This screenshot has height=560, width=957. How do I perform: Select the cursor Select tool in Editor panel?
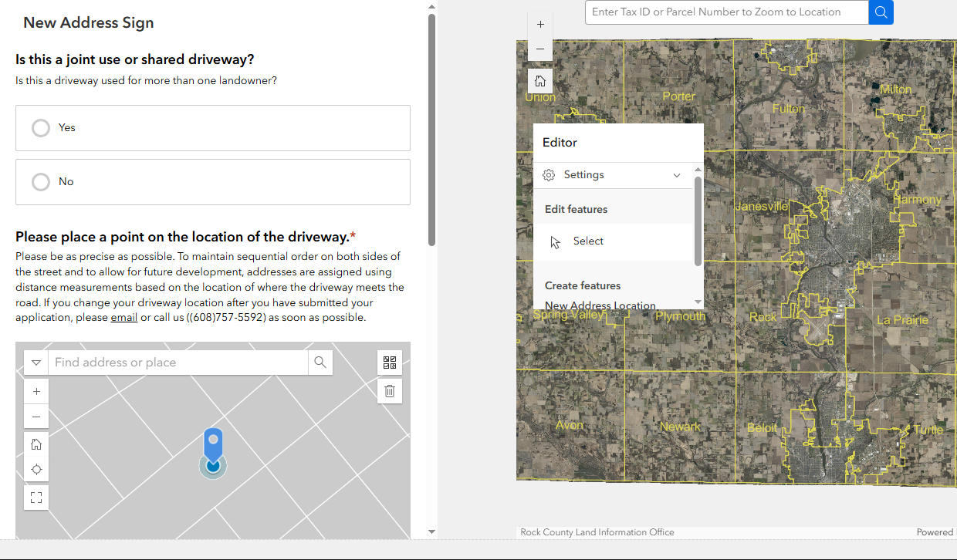click(587, 241)
